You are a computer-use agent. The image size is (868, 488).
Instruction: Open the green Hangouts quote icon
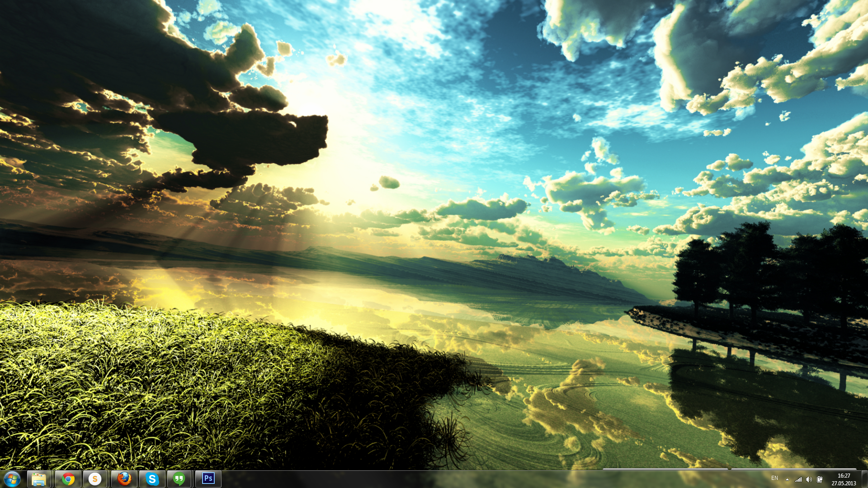[x=179, y=479]
